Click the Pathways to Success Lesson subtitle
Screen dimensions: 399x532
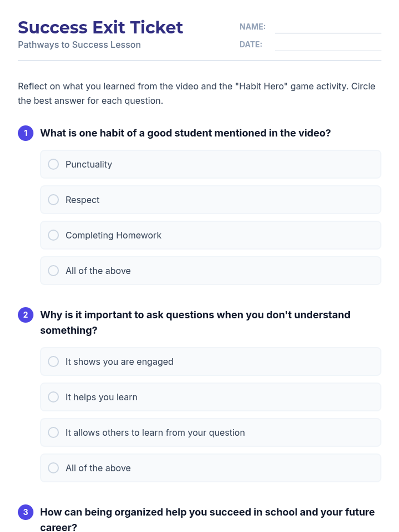pyautogui.click(x=79, y=45)
